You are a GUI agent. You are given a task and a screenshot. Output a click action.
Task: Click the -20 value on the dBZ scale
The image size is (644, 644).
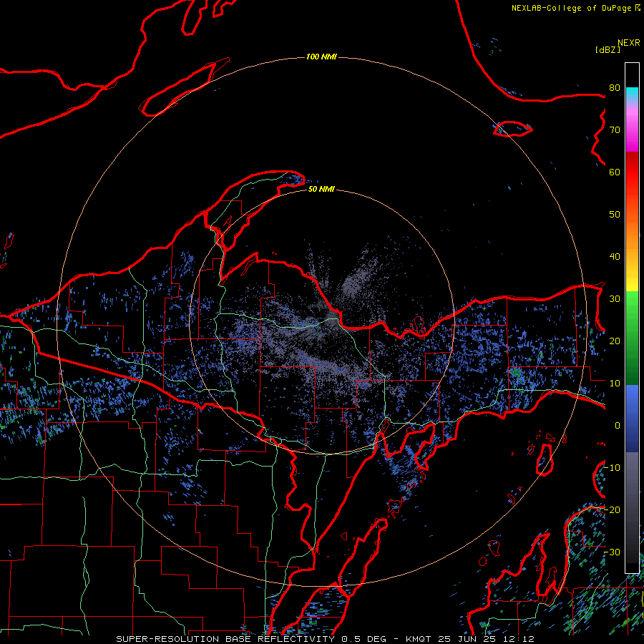(x=612, y=510)
